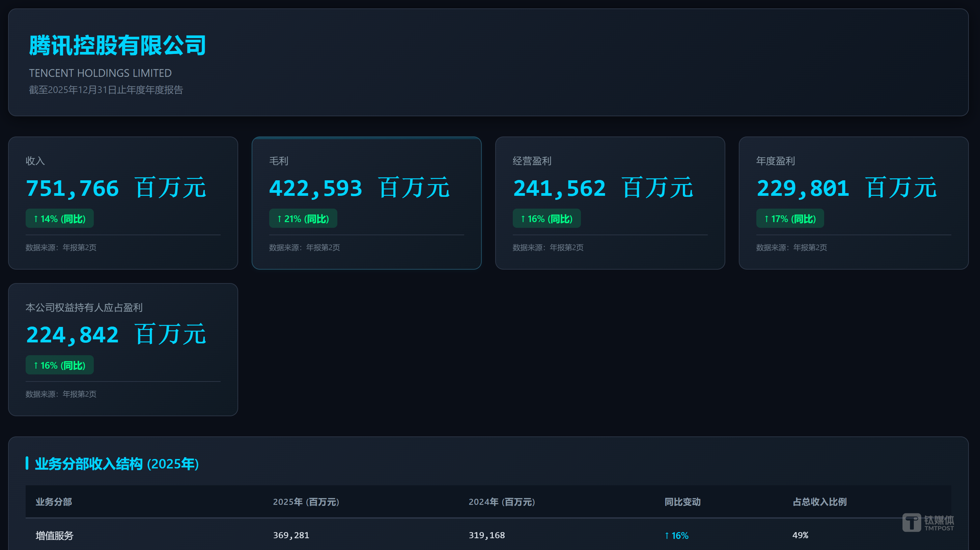Click the 17% annual profit growth badge
980x550 pixels.
(x=790, y=219)
